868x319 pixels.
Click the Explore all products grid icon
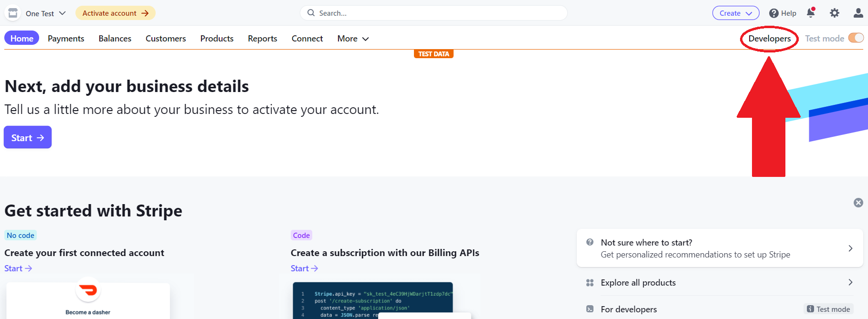click(590, 283)
